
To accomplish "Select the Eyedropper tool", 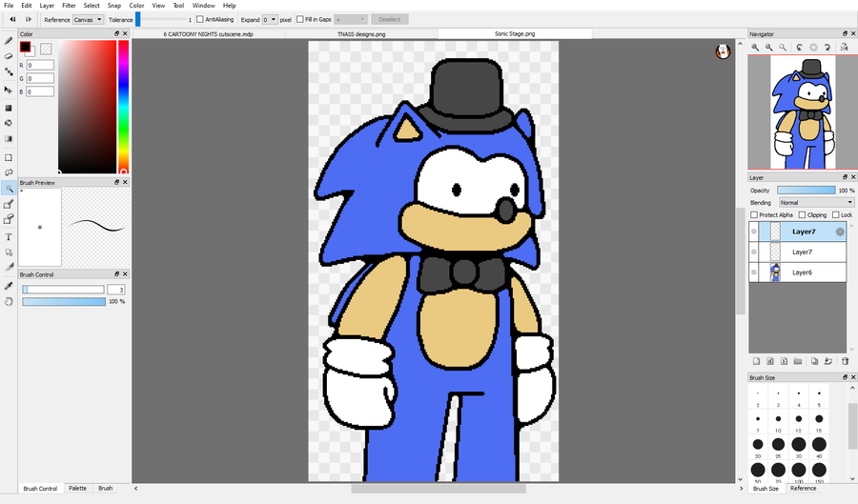I will click(x=9, y=286).
